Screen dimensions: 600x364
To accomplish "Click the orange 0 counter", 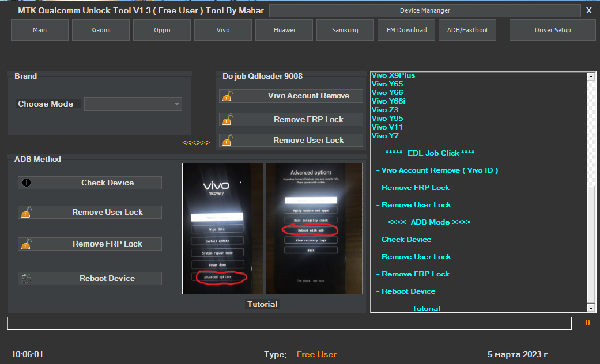I will [x=587, y=323].
